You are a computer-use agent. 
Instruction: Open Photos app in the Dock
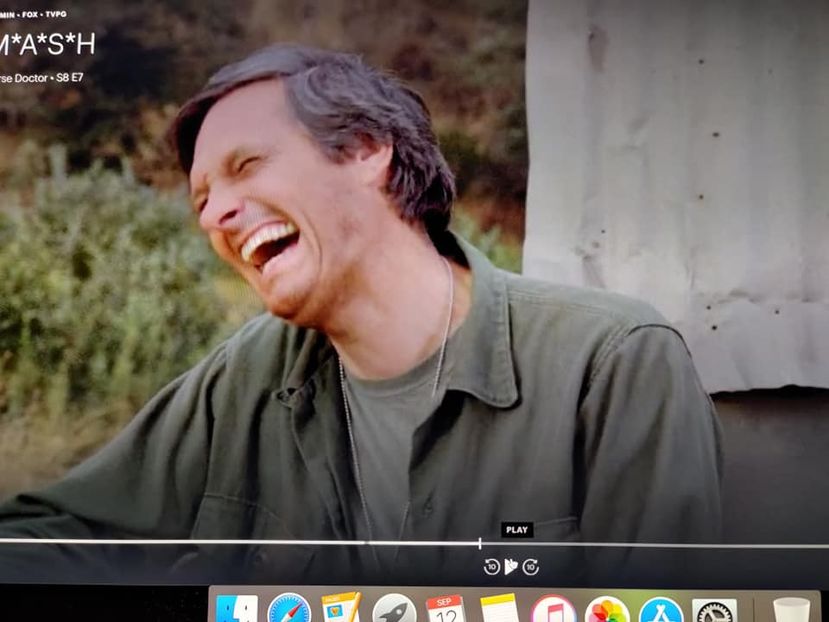coord(607,610)
